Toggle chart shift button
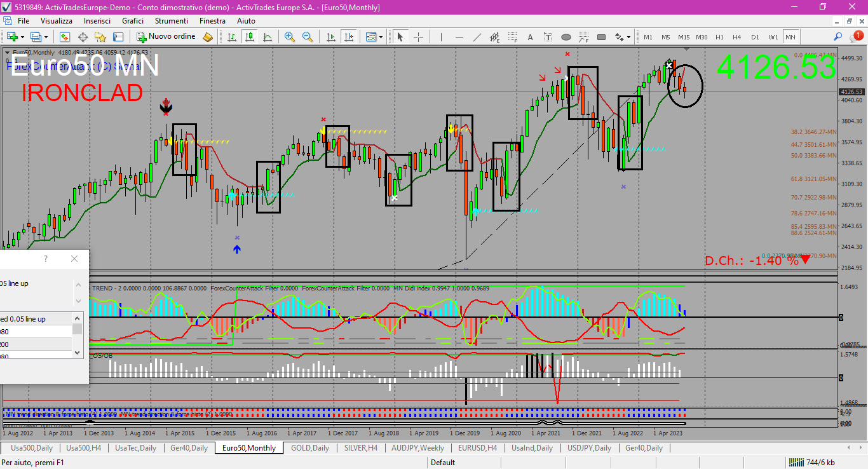This screenshot has width=868, height=469. (x=348, y=37)
